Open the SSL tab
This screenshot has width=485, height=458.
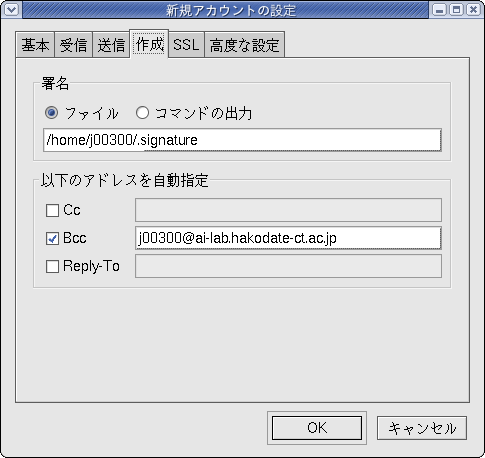point(186,45)
